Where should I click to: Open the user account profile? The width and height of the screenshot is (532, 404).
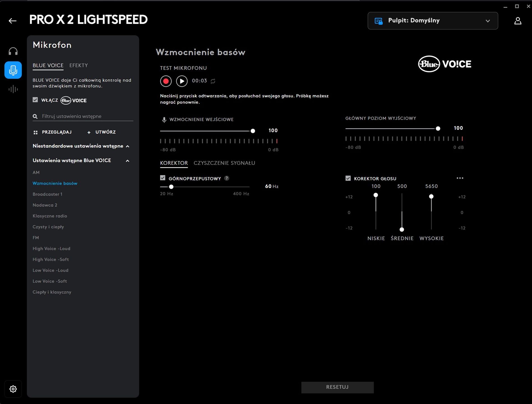coord(518,21)
